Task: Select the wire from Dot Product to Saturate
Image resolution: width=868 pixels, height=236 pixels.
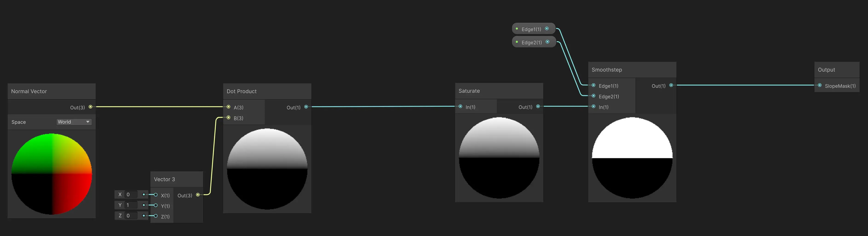Action: click(x=383, y=106)
